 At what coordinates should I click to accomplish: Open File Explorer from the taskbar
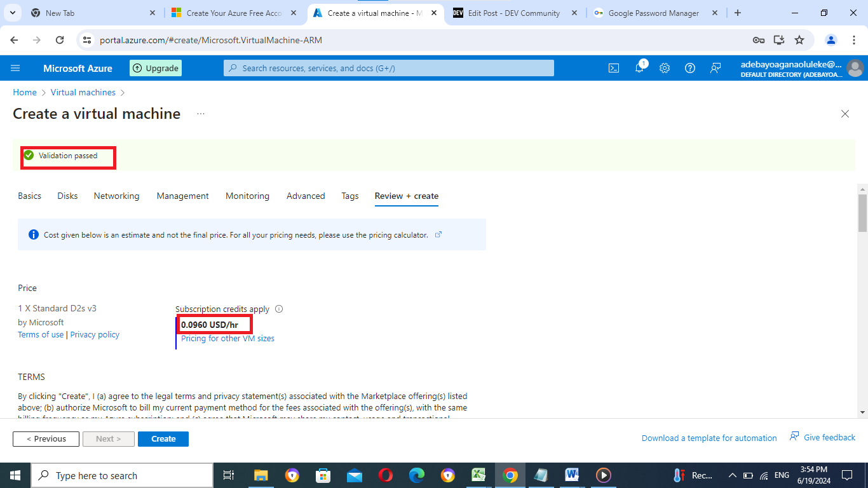click(x=261, y=475)
